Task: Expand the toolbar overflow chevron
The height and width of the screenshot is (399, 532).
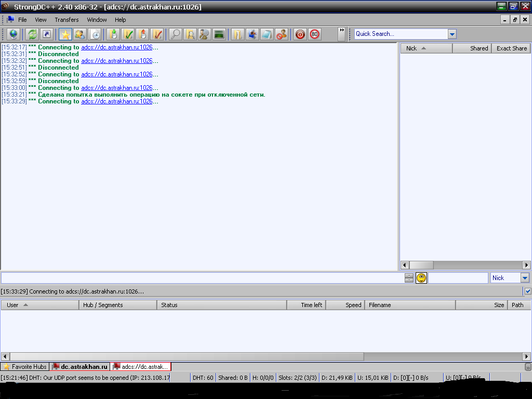Action: pos(341,30)
